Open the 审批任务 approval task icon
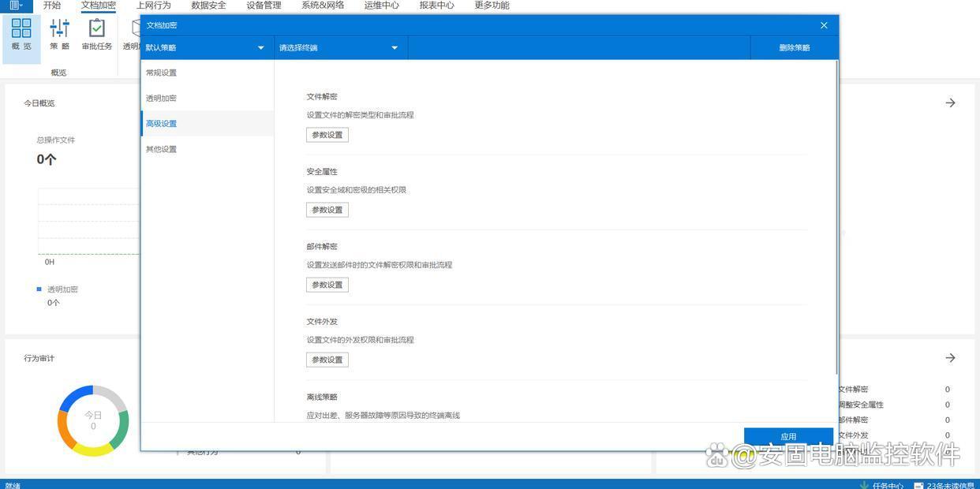The width and height of the screenshot is (980, 489). [x=96, y=29]
